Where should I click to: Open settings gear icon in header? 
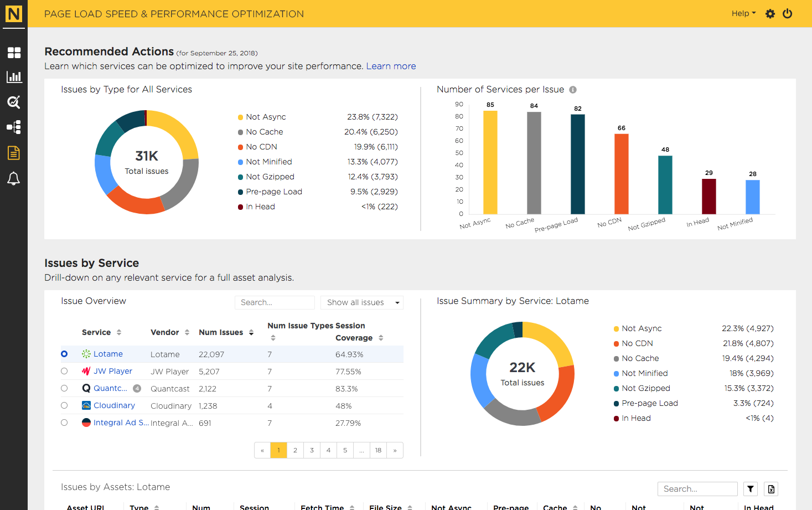coord(770,14)
